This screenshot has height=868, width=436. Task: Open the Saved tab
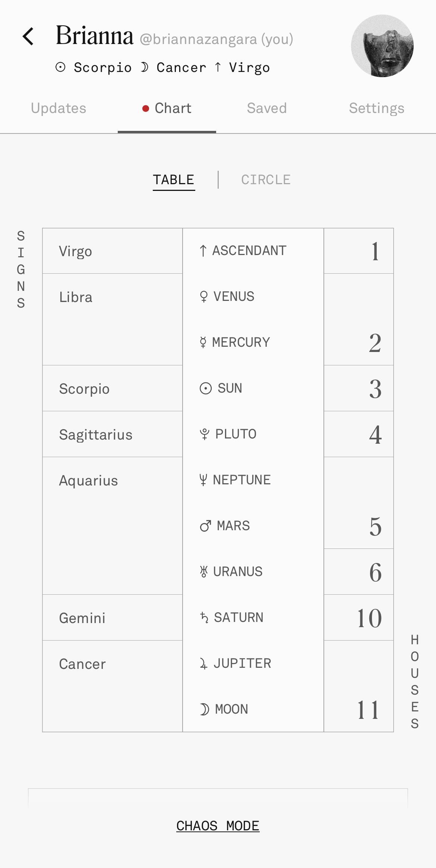267,108
